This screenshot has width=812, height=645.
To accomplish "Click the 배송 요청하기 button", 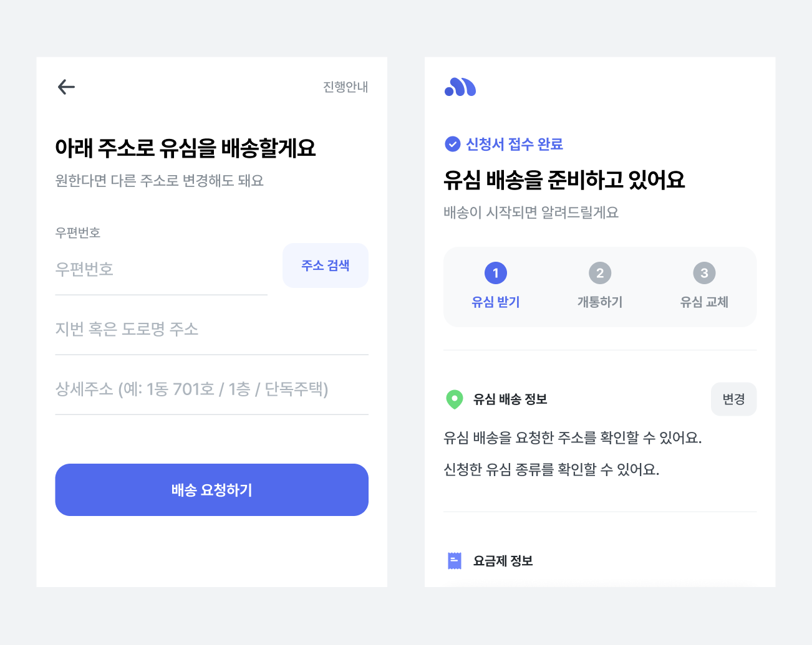I will coord(212,490).
